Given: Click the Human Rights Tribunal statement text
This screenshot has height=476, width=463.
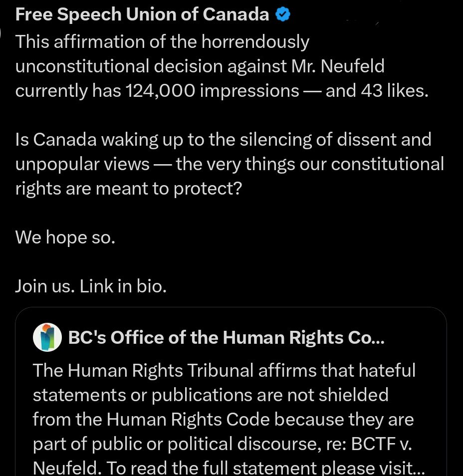Looking at the screenshot, I should (224, 419).
